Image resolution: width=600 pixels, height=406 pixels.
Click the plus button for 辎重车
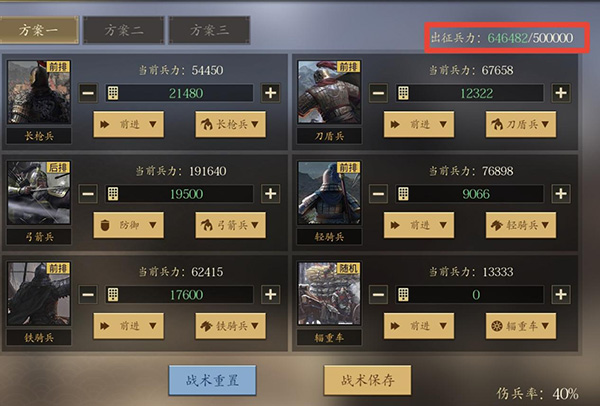click(561, 294)
